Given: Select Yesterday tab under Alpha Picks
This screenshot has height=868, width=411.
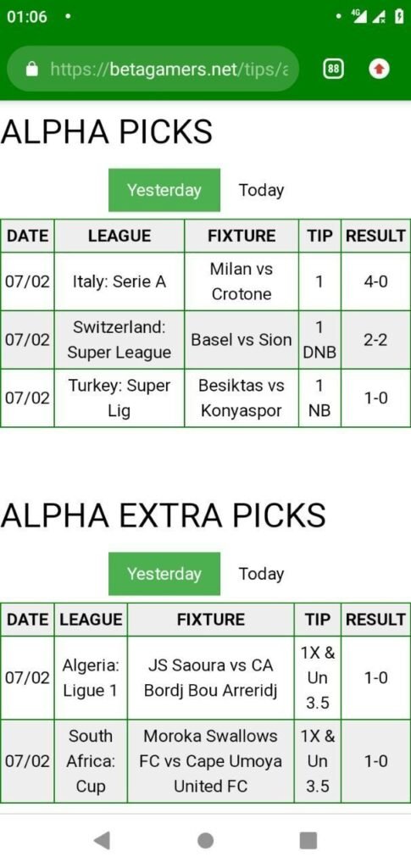Looking at the screenshot, I should [164, 190].
